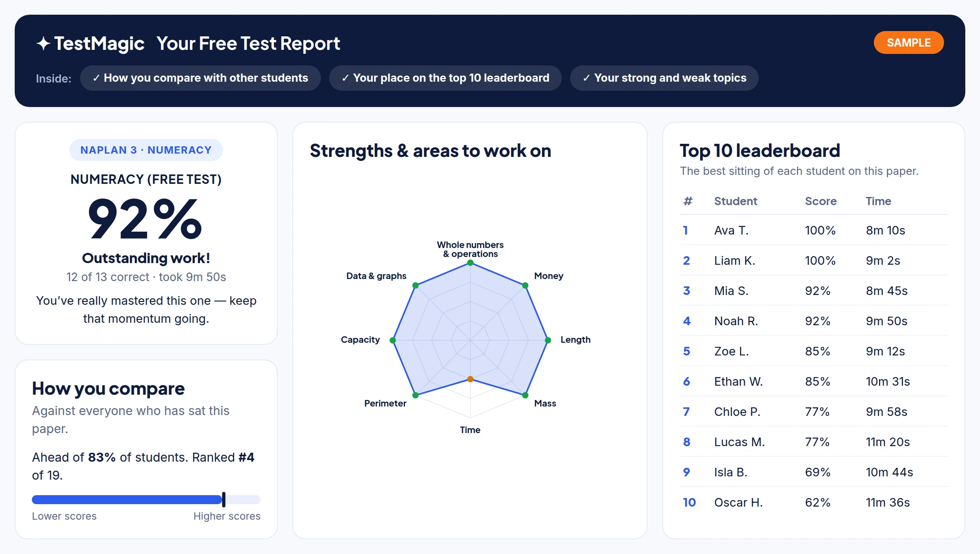This screenshot has width=980, height=554.
Task: Click the orange Time point on radar chart
Action: pyautogui.click(x=470, y=379)
